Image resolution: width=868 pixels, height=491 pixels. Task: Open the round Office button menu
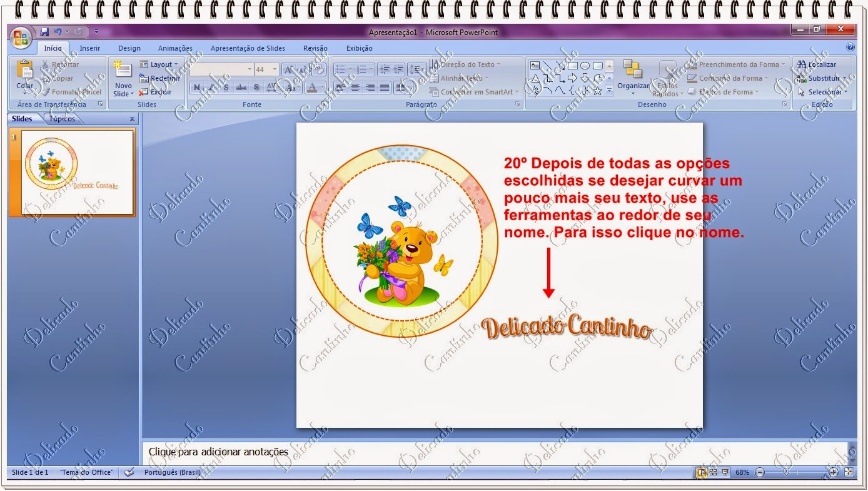pyautogui.click(x=21, y=37)
